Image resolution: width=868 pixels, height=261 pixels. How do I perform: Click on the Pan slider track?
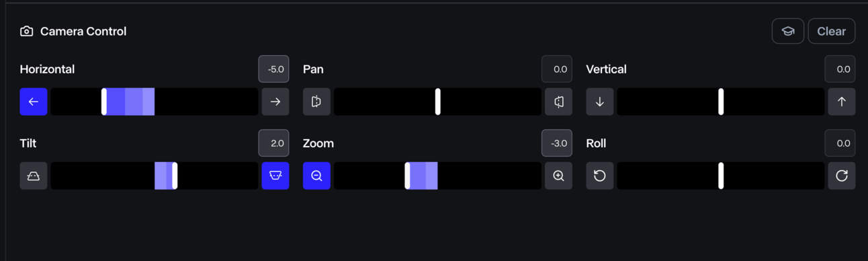click(x=437, y=102)
